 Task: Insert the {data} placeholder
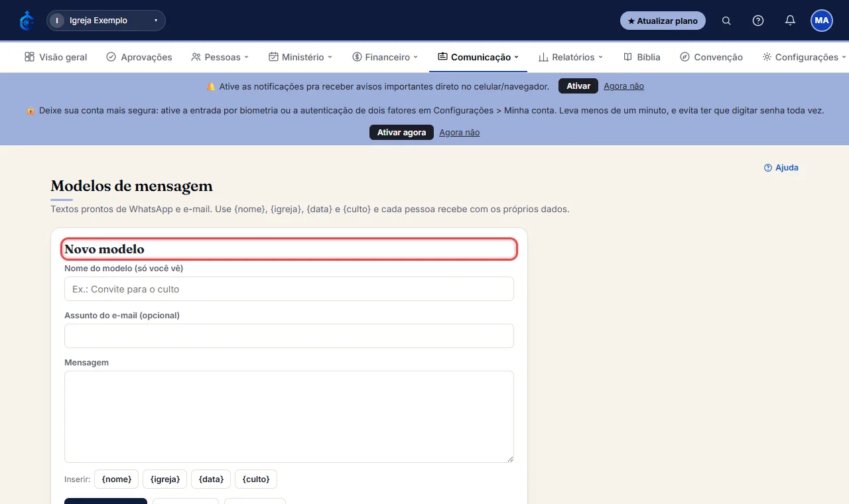click(x=211, y=479)
